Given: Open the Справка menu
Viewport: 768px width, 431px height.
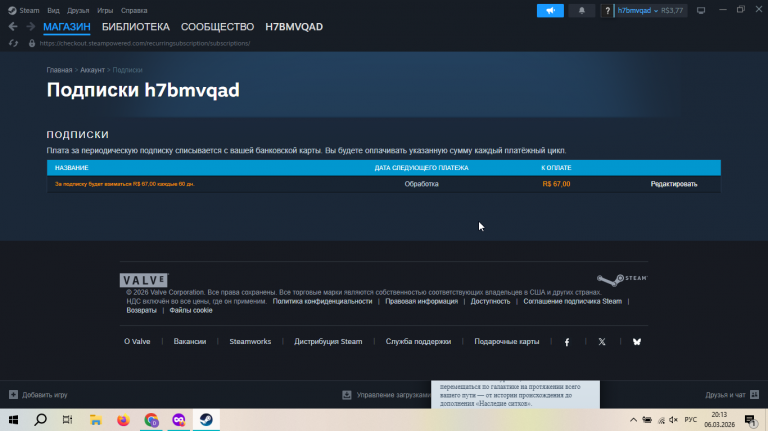Looking at the screenshot, I should click(134, 10).
